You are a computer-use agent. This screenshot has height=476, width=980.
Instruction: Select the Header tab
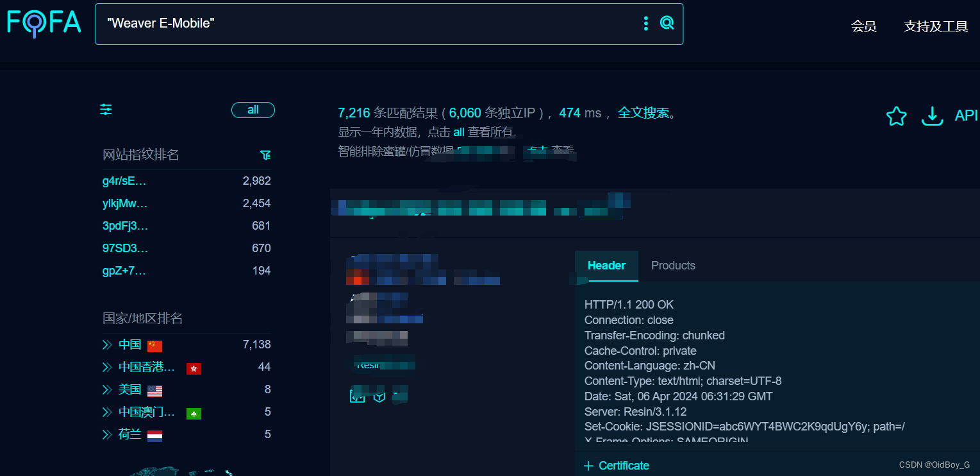[606, 265]
